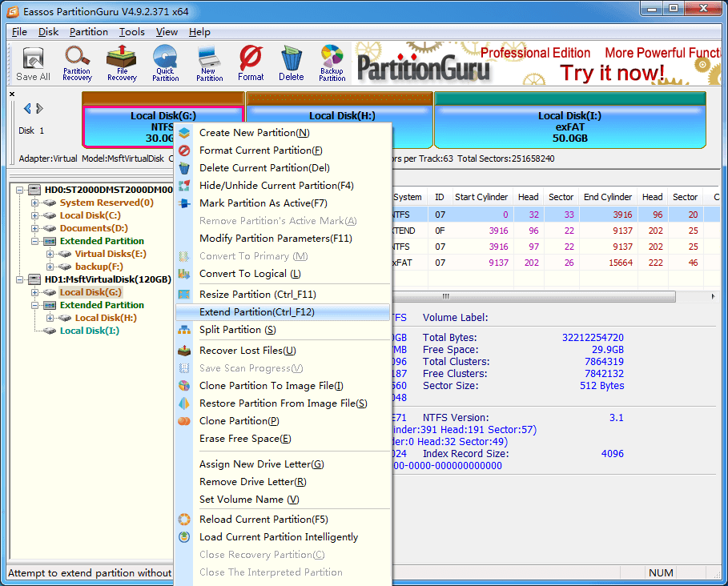Click Restore Partition From Image icon
728x586 pixels.
pos(184,403)
